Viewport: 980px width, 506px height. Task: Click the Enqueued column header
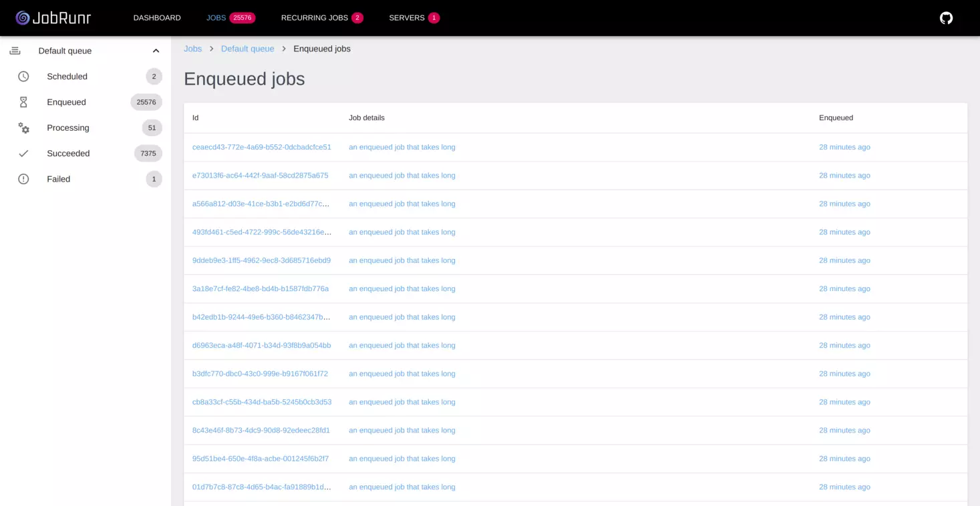[836, 118]
